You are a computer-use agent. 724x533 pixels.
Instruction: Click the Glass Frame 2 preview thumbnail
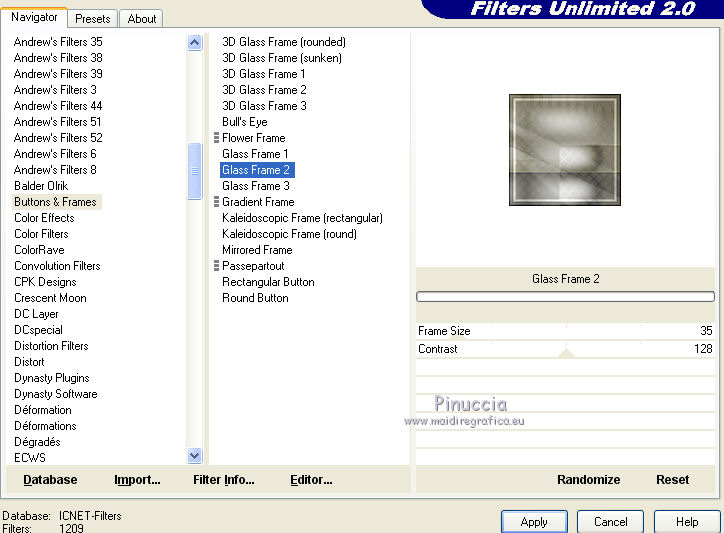point(565,150)
